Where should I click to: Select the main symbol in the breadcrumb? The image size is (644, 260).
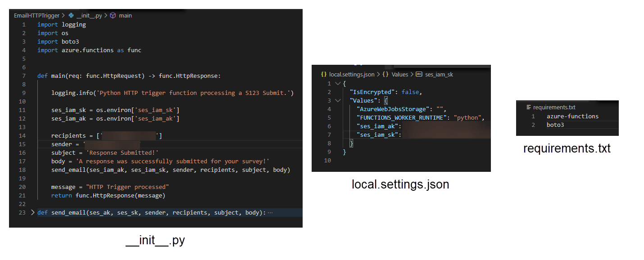coord(125,15)
